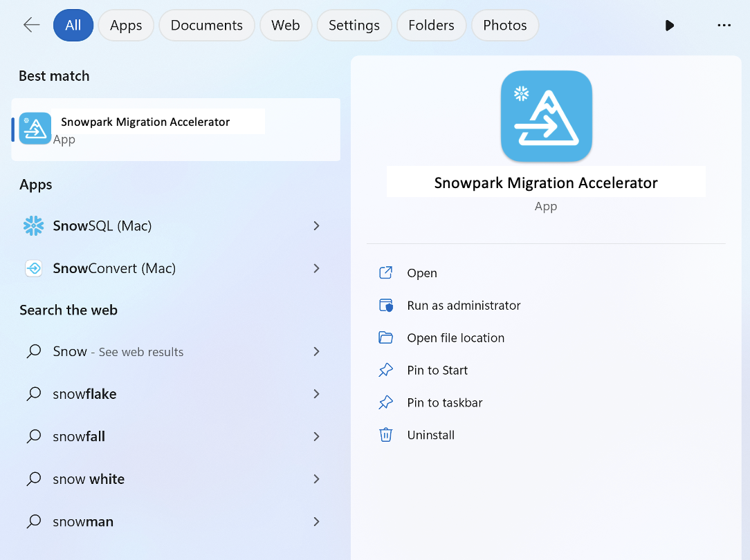Expand the snowman search suggestion

click(x=316, y=521)
